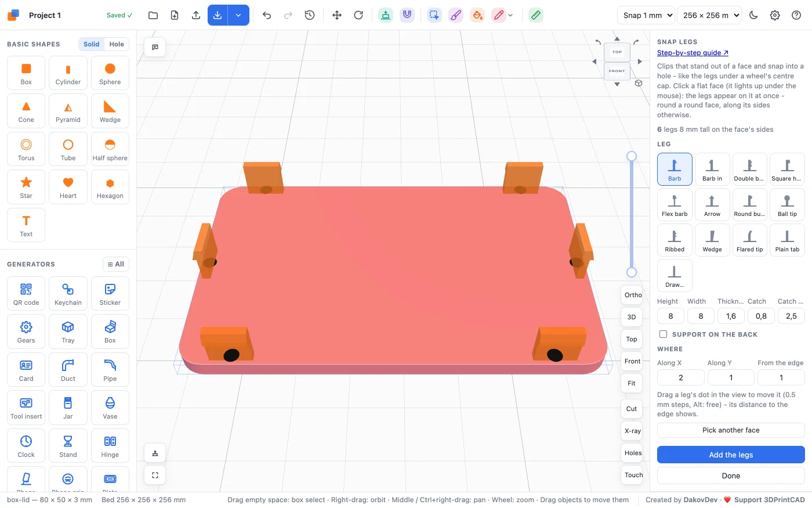Open the Gears generator

tap(26, 332)
